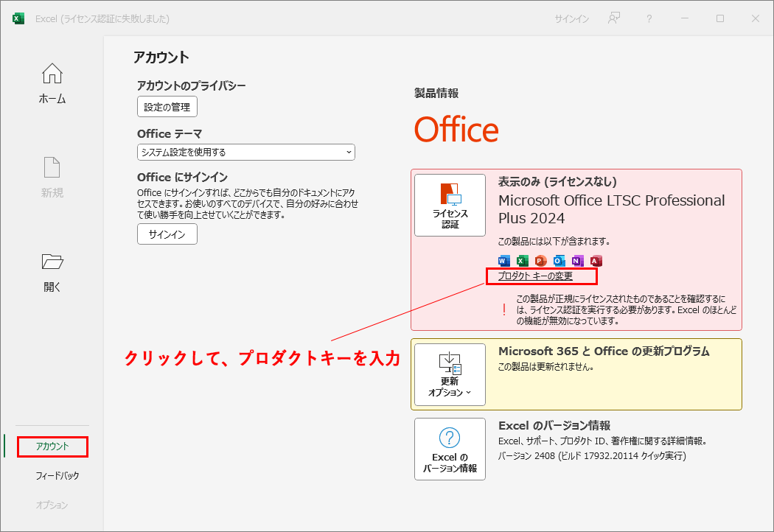Open the 更新オプション update options button
The width and height of the screenshot is (774, 532).
(x=450, y=374)
